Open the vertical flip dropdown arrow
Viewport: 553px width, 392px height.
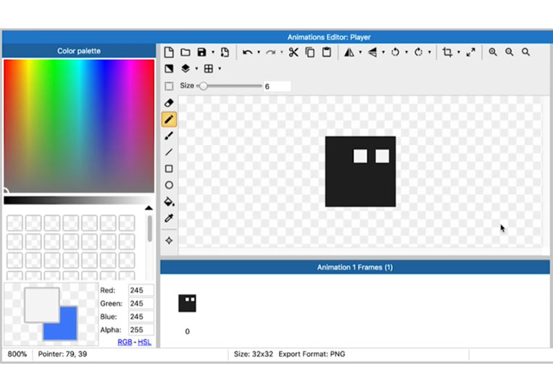click(383, 52)
